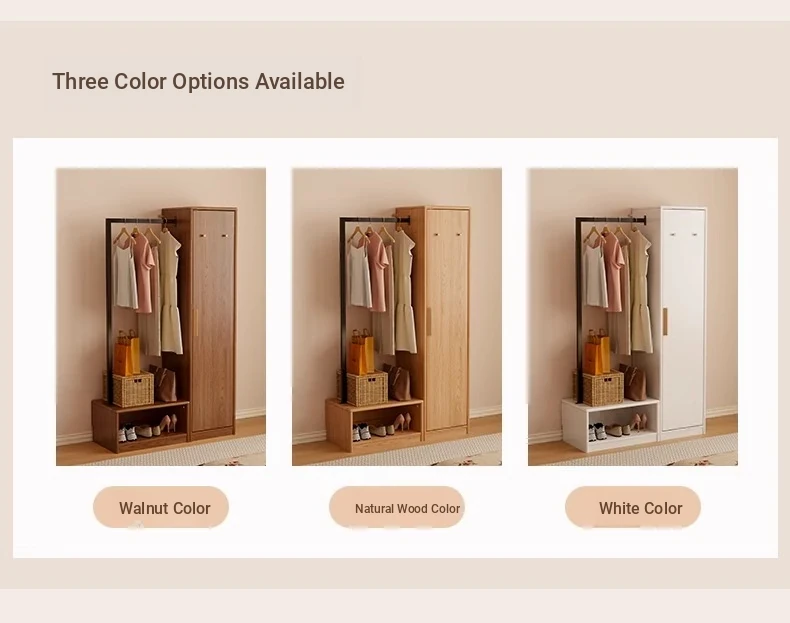Click orange shopping bag in white wardrobe photo

tap(597, 352)
